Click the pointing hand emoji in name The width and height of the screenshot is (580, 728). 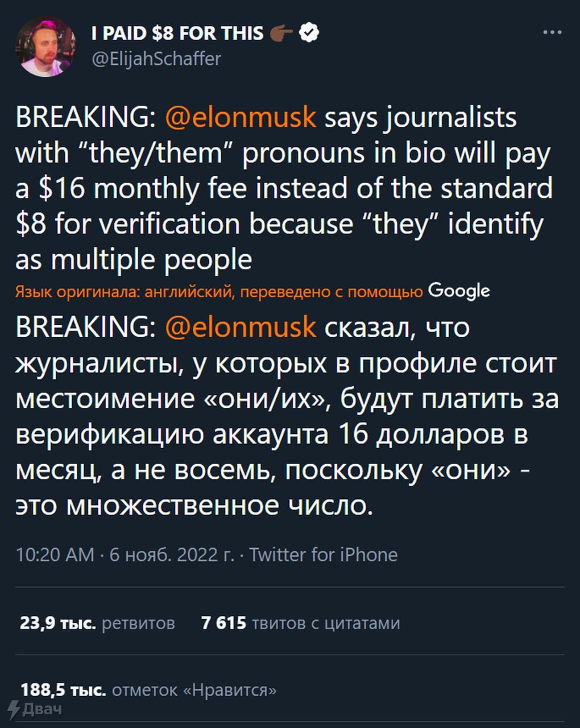281,34
